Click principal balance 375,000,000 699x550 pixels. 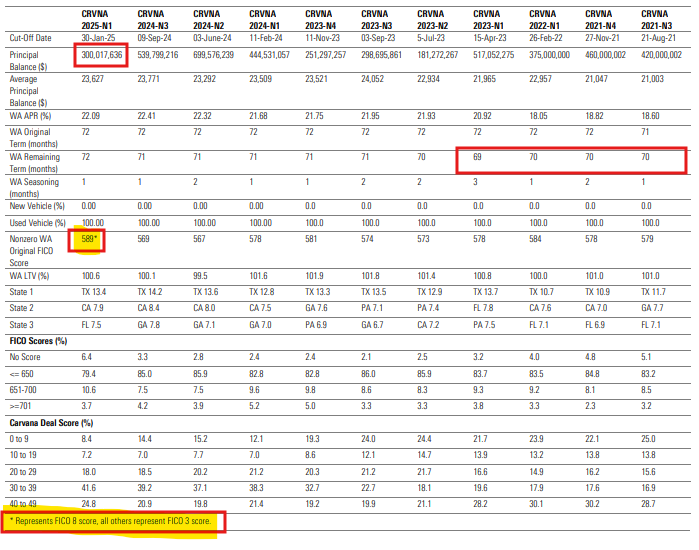point(549,55)
